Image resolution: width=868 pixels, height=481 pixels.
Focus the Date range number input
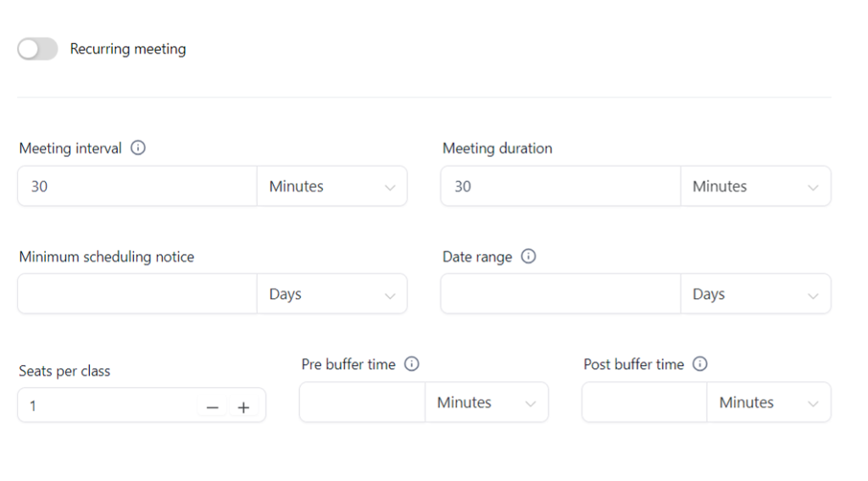click(x=561, y=294)
